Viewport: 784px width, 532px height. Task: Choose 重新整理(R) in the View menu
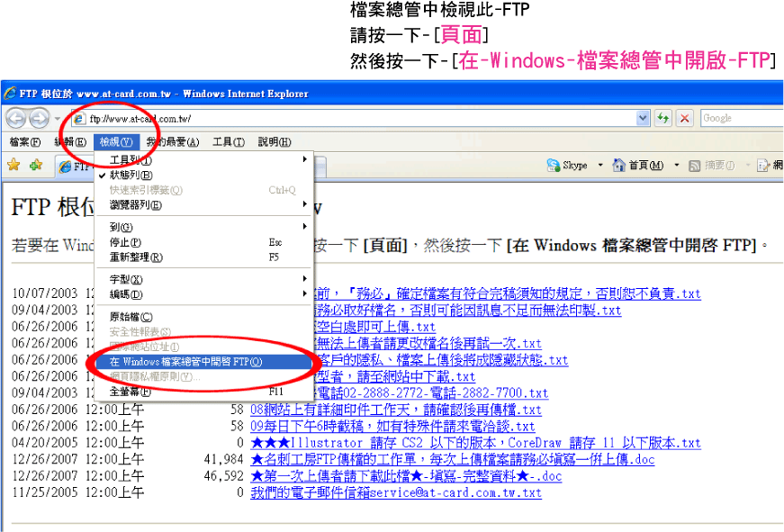(203, 257)
